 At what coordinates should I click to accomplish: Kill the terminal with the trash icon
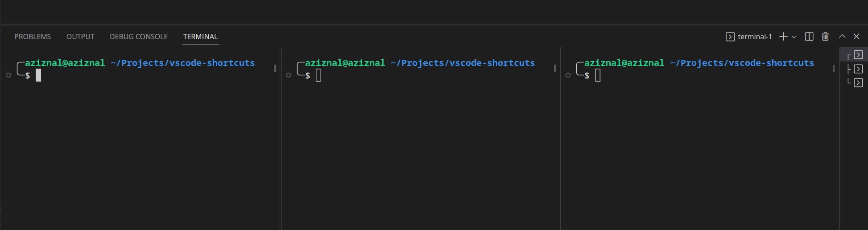pyautogui.click(x=825, y=37)
